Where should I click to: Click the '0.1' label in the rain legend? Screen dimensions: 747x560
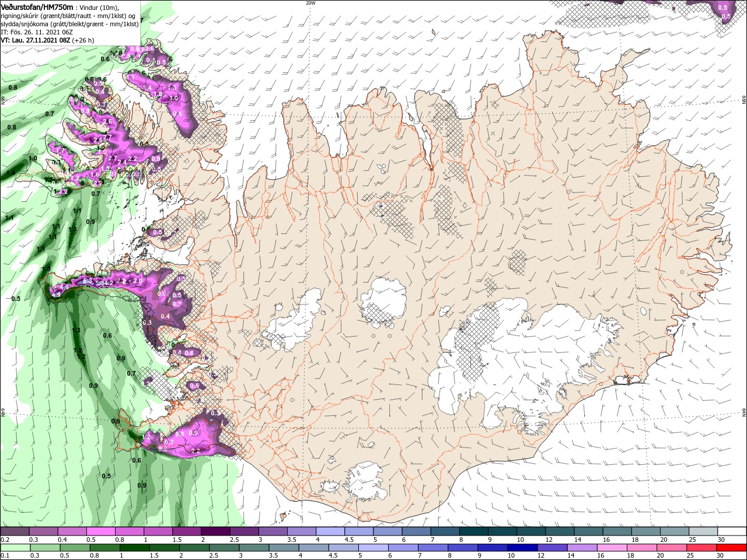[5, 556]
